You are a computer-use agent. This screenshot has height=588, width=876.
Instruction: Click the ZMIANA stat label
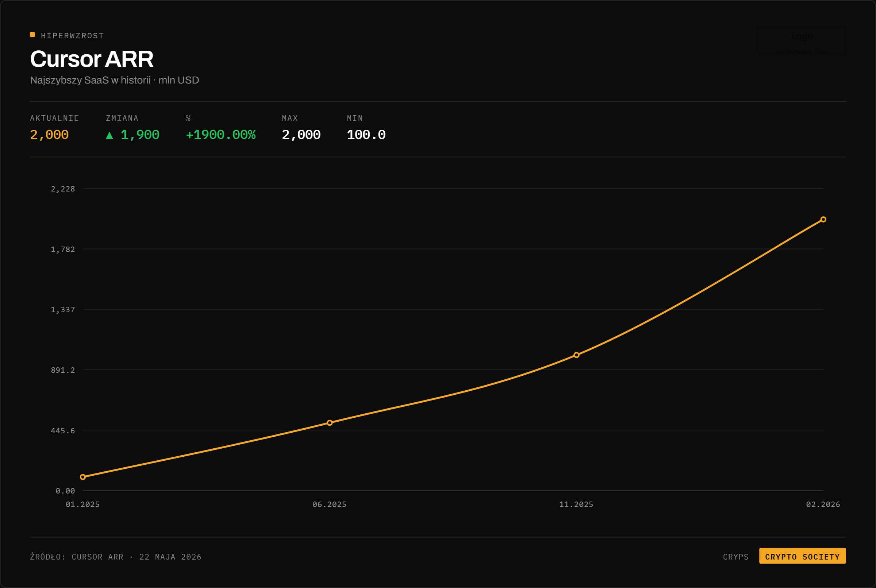(x=122, y=118)
